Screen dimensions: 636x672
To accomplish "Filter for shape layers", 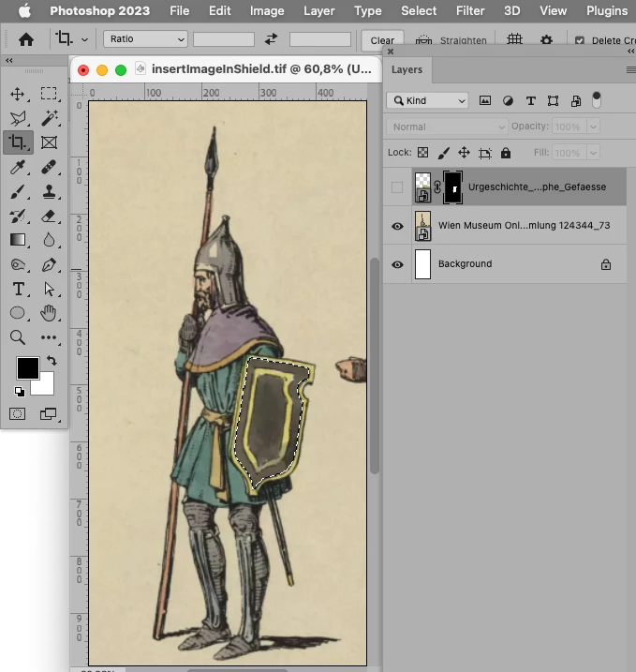I will pyautogui.click(x=553, y=100).
